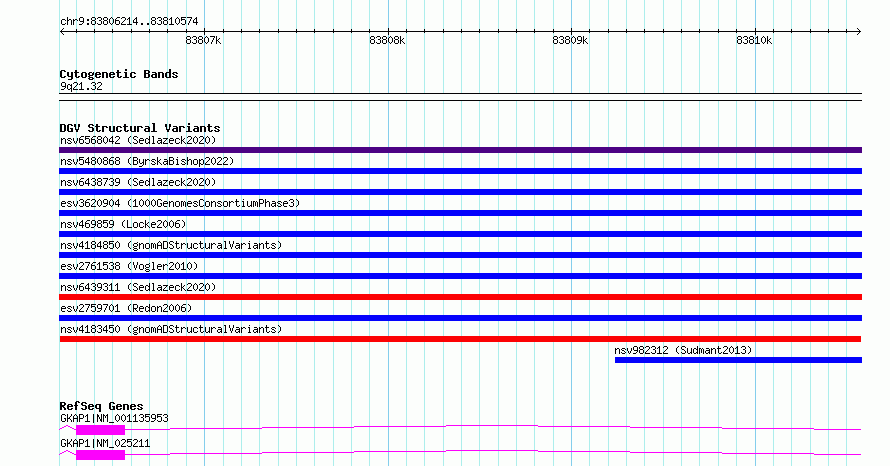Viewport: 890px width, 466px height.
Task: Click the RefSeq Genes track title
Action: tap(101, 406)
